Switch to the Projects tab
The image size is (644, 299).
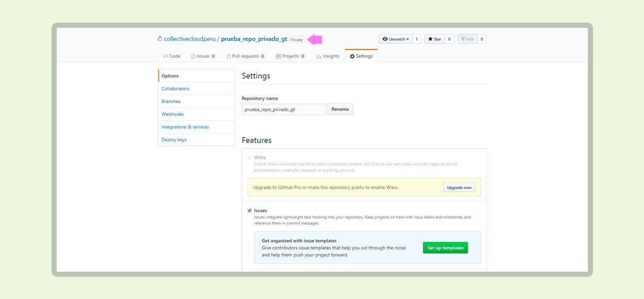click(x=291, y=56)
